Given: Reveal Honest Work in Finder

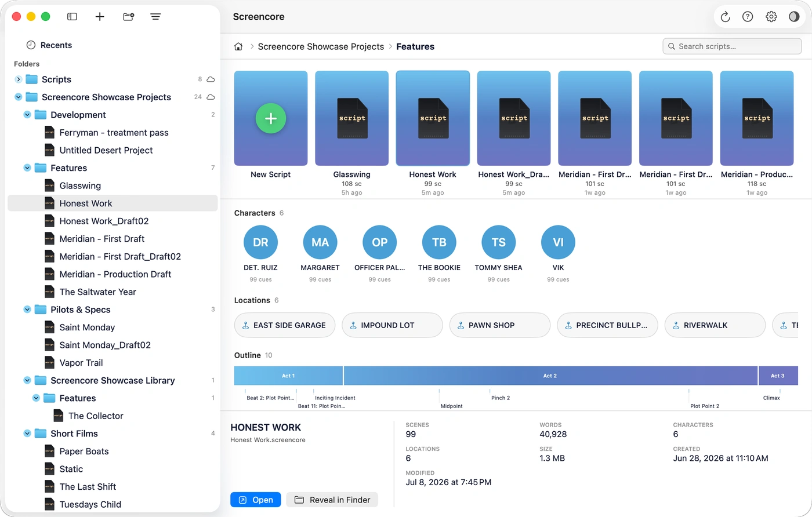Looking at the screenshot, I should point(332,500).
